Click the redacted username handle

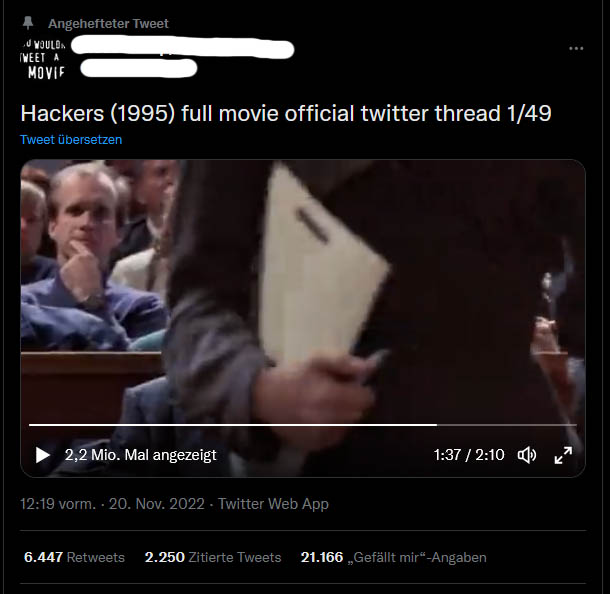138,68
